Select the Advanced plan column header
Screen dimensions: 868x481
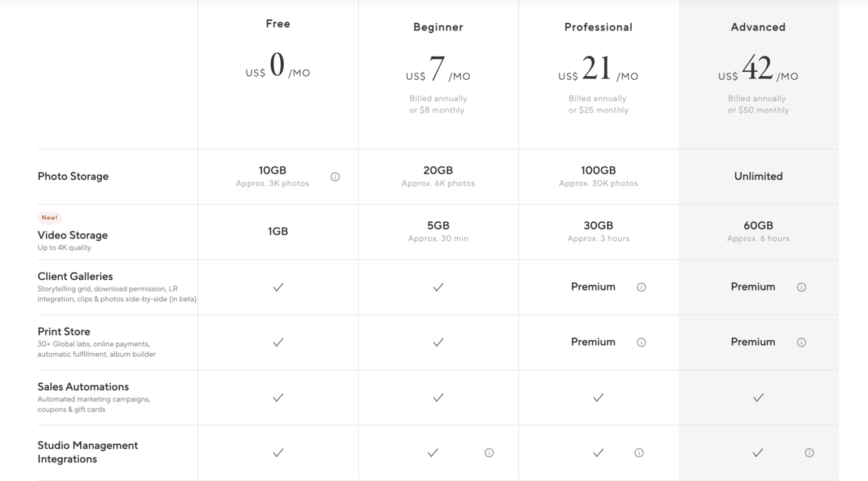tap(758, 27)
